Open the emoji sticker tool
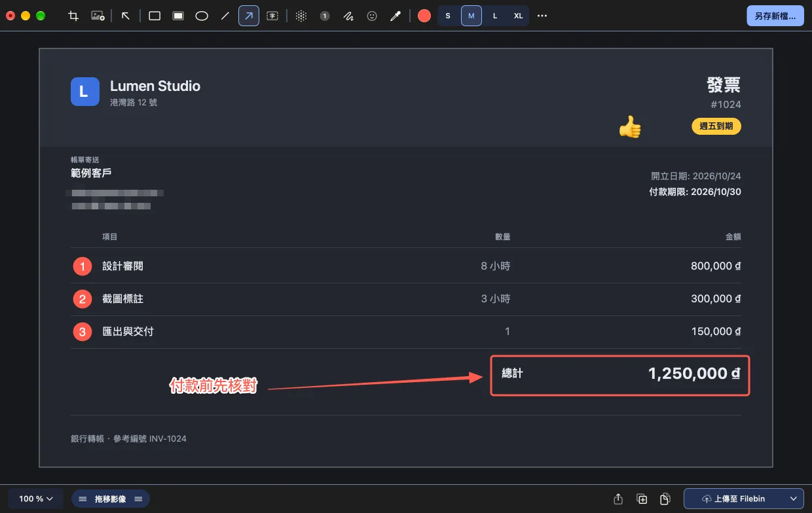This screenshot has width=812, height=513. [372, 16]
